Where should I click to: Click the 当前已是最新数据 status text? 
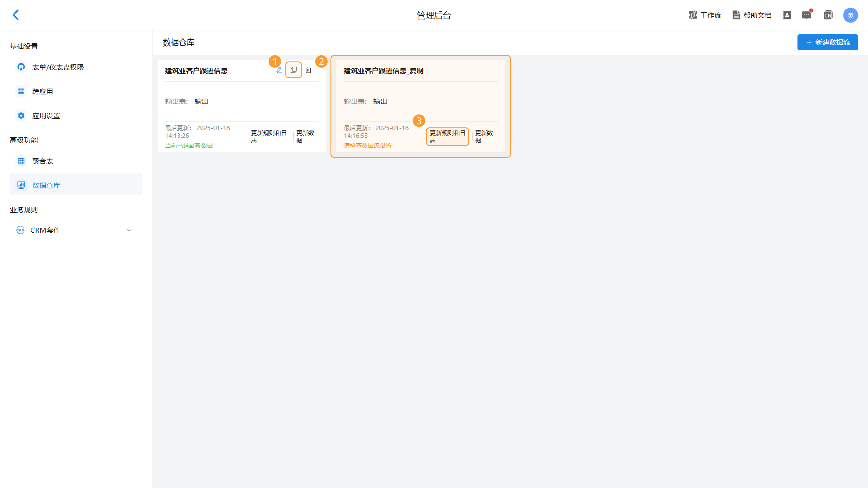[189, 145]
